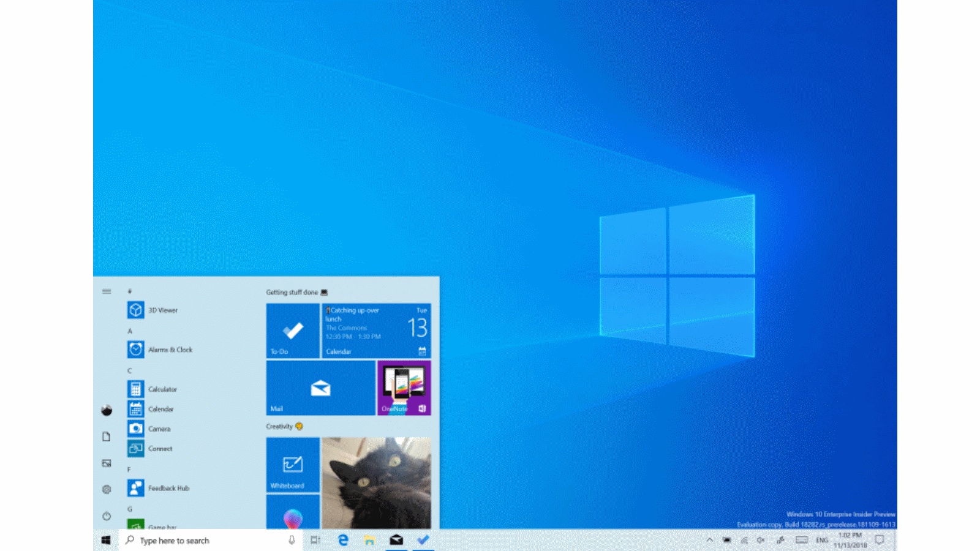980x551 pixels.
Task: Mute system sound via the volume icon
Action: point(761,540)
